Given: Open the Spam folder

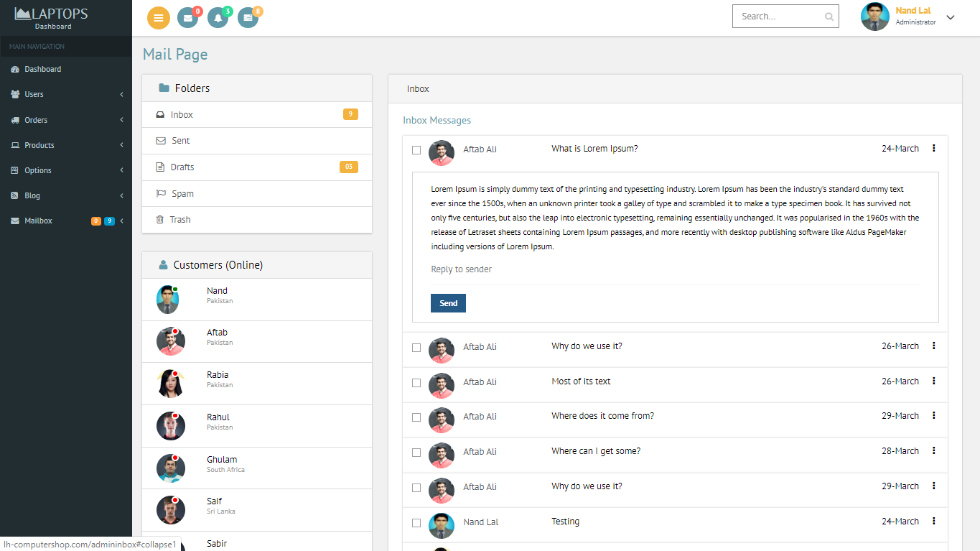Looking at the screenshot, I should pyautogui.click(x=257, y=193).
